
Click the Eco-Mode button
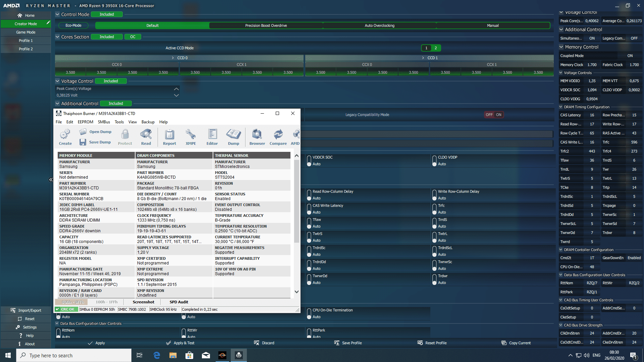tap(73, 25)
